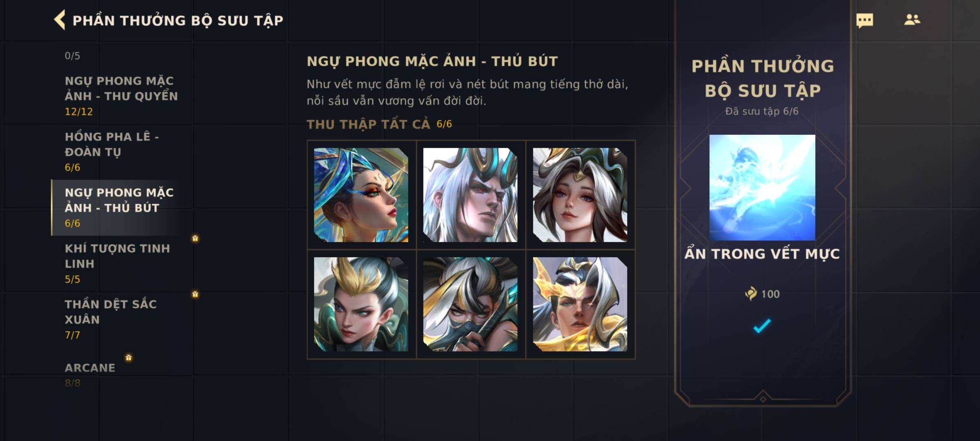
Task: Tap gift icon beside Arcane
Action: click(129, 358)
